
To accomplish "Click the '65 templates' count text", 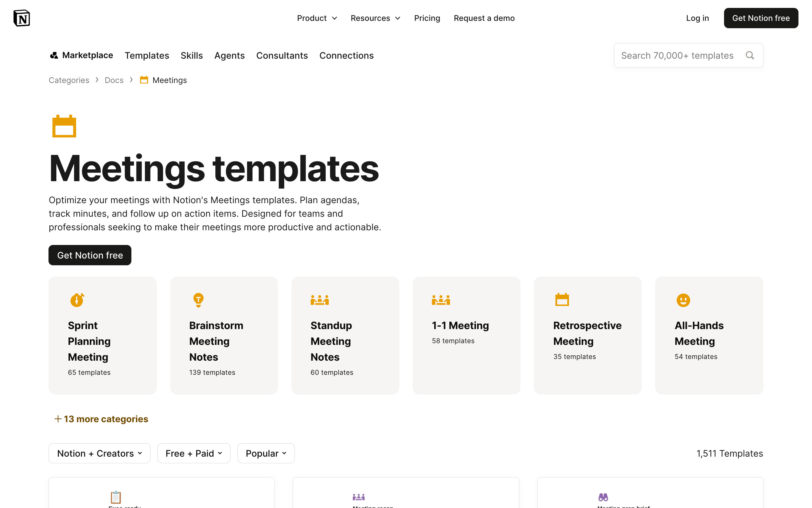I will (89, 372).
